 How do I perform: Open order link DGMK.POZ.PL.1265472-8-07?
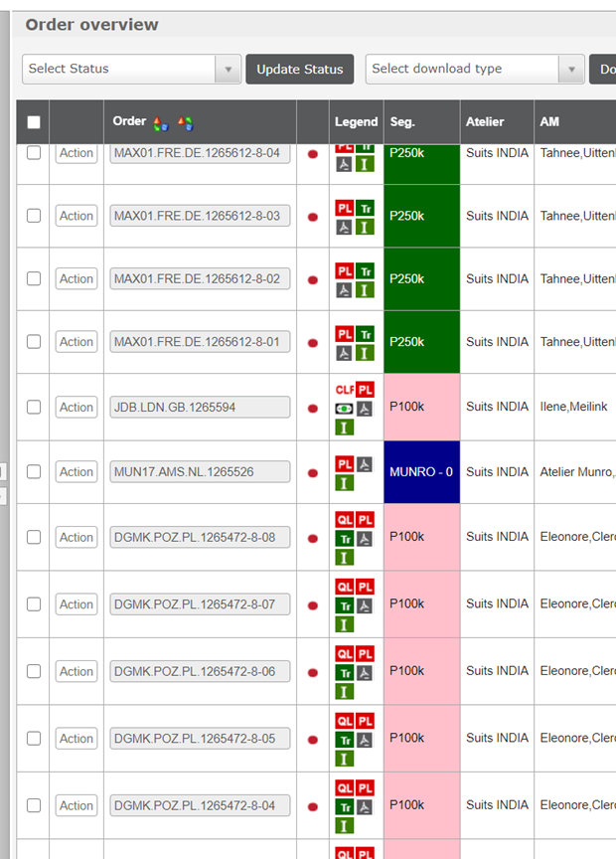tap(200, 604)
